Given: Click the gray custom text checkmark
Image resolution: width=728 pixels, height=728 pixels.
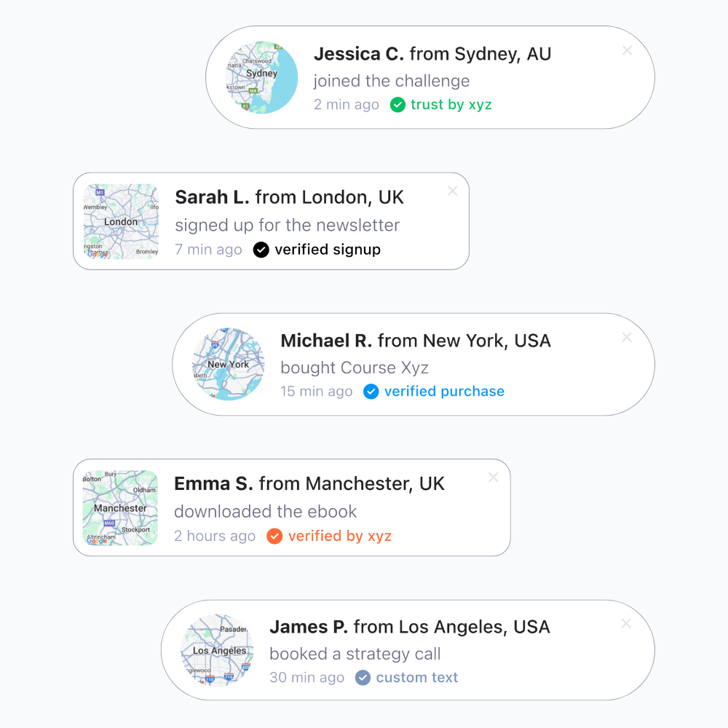Looking at the screenshot, I should click(363, 678).
